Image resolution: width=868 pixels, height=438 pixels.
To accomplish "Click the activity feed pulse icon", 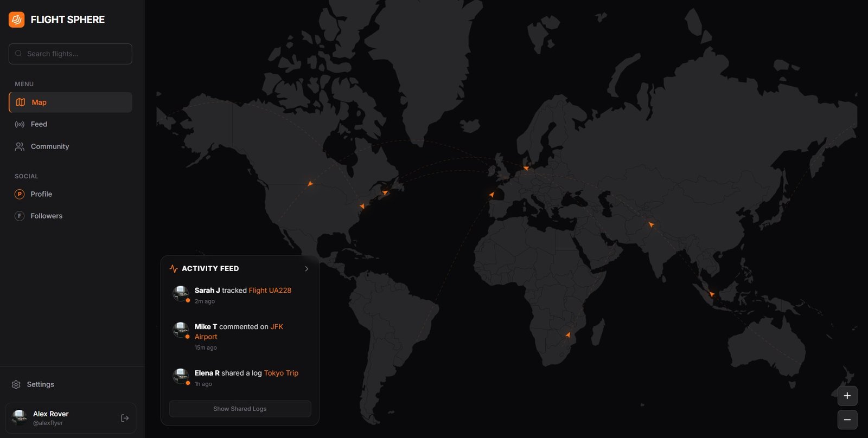I will coord(174,269).
